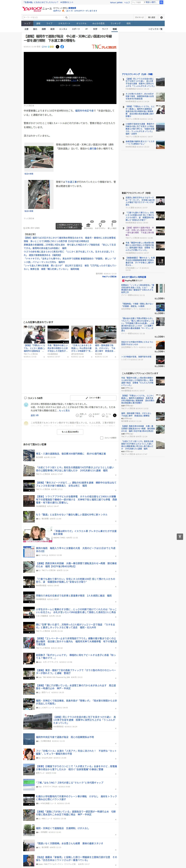The image size is (186, 868).
Task: Select the トップ navigation tab
Action: coord(27,23)
